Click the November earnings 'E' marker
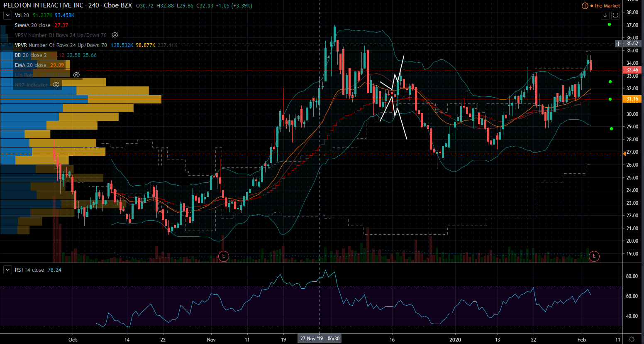The image size is (644, 344). point(223,256)
